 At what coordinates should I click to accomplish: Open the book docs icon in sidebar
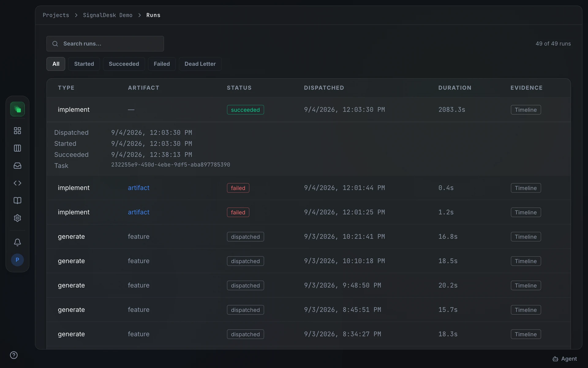(17, 201)
